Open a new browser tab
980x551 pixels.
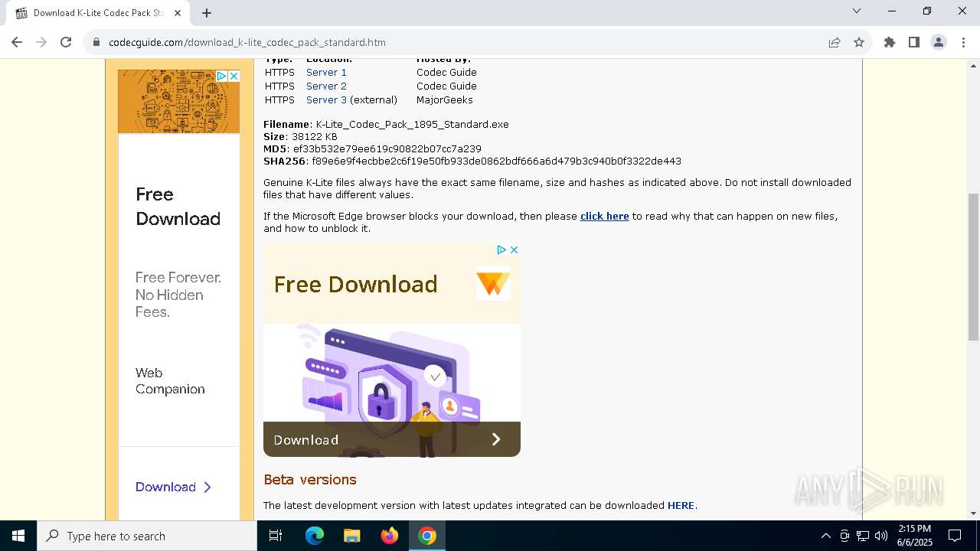coord(207,13)
